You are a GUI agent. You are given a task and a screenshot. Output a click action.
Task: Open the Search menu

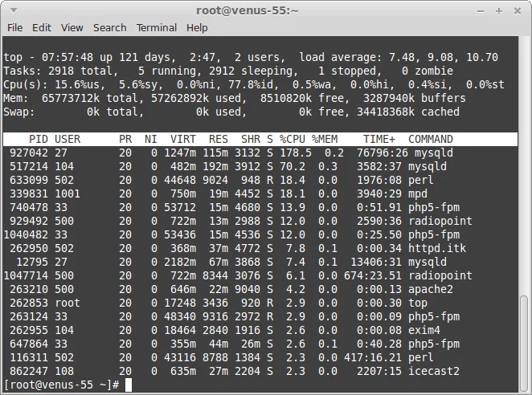(109, 27)
